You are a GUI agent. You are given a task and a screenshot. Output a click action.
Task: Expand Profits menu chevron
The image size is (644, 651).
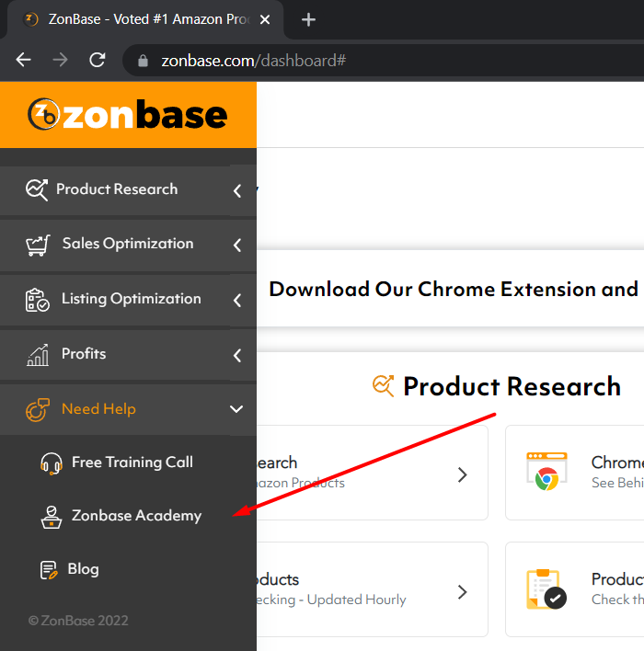click(237, 356)
